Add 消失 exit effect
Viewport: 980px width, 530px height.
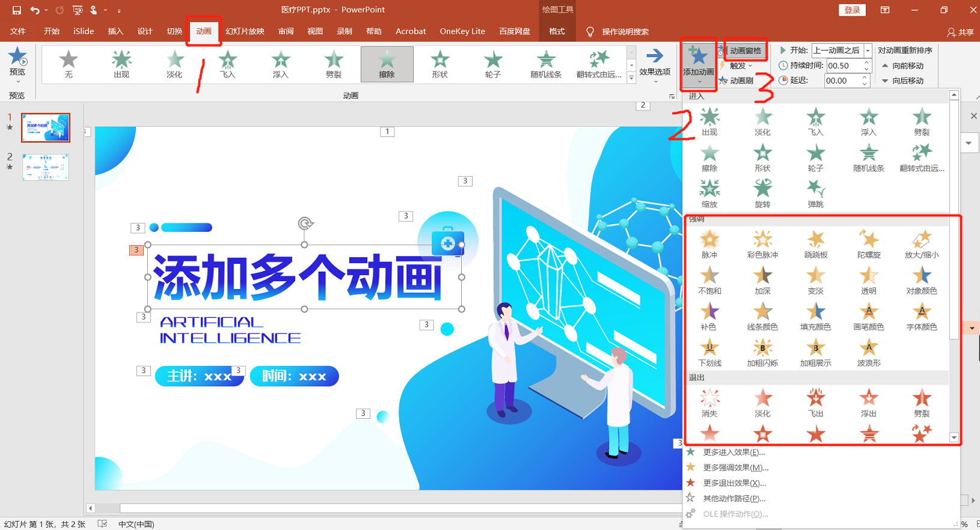[709, 403]
